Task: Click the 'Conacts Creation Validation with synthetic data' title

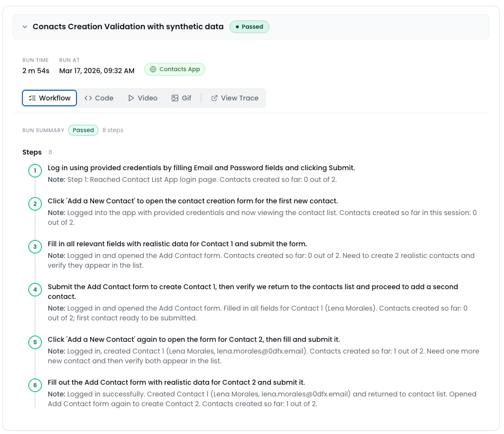Action: coord(128,27)
